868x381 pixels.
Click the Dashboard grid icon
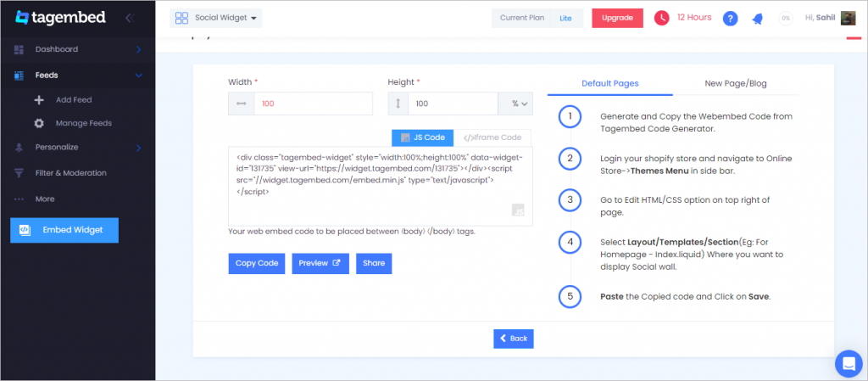(19, 49)
